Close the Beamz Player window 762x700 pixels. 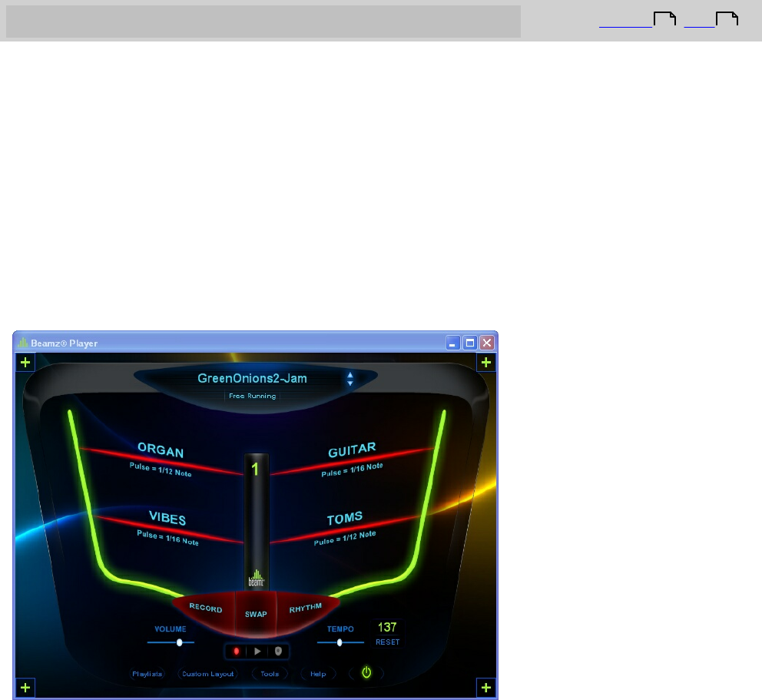487,343
